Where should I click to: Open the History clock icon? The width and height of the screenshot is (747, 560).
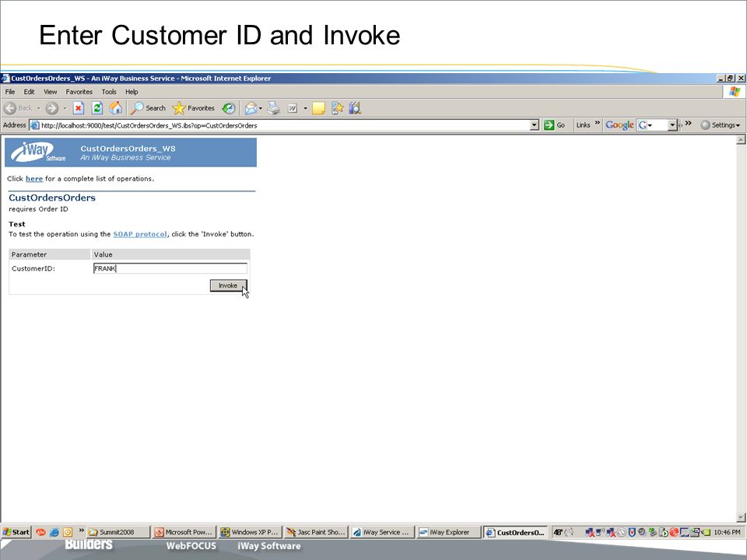229,108
